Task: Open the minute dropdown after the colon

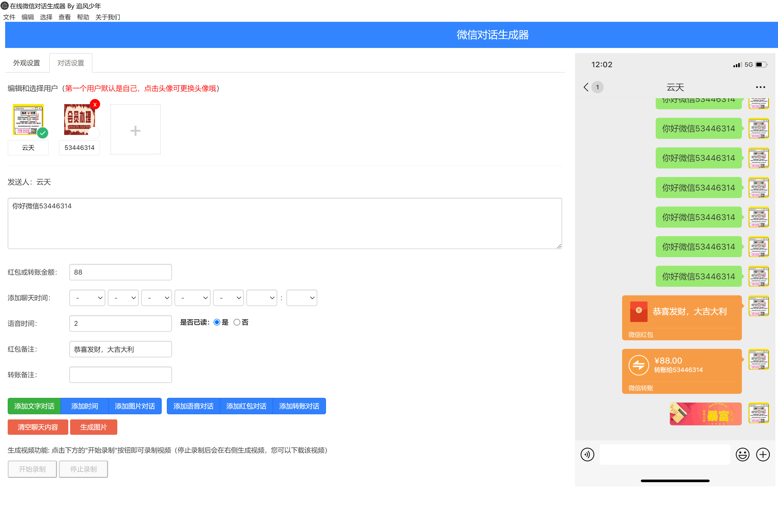Action: tap(302, 298)
